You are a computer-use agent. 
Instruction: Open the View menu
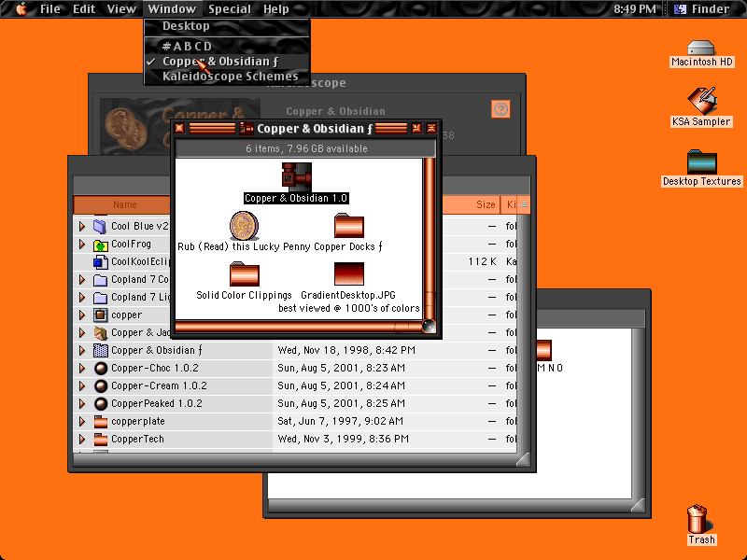click(121, 8)
